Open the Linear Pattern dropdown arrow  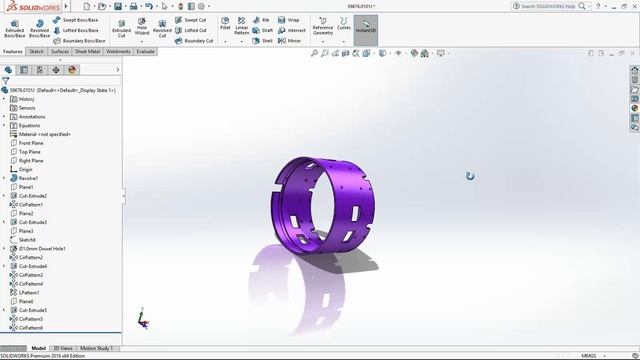point(242,42)
